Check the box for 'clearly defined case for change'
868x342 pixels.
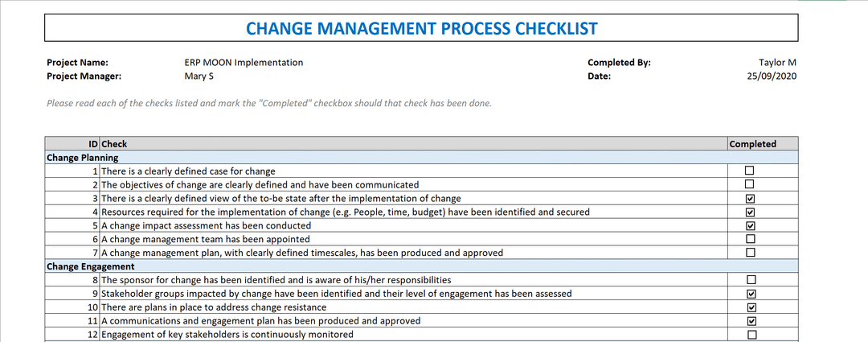(x=750, y=171)
